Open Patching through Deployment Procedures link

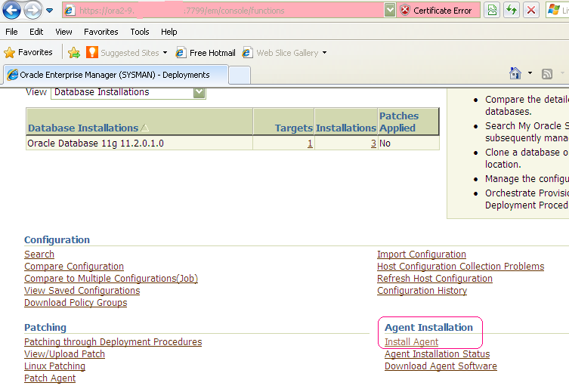(113, 342)
